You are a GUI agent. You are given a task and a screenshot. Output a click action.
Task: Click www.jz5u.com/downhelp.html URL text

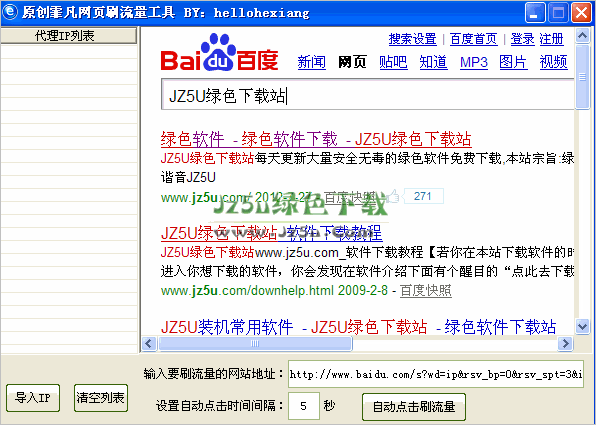pyautogui.click(x=247, y=290)
